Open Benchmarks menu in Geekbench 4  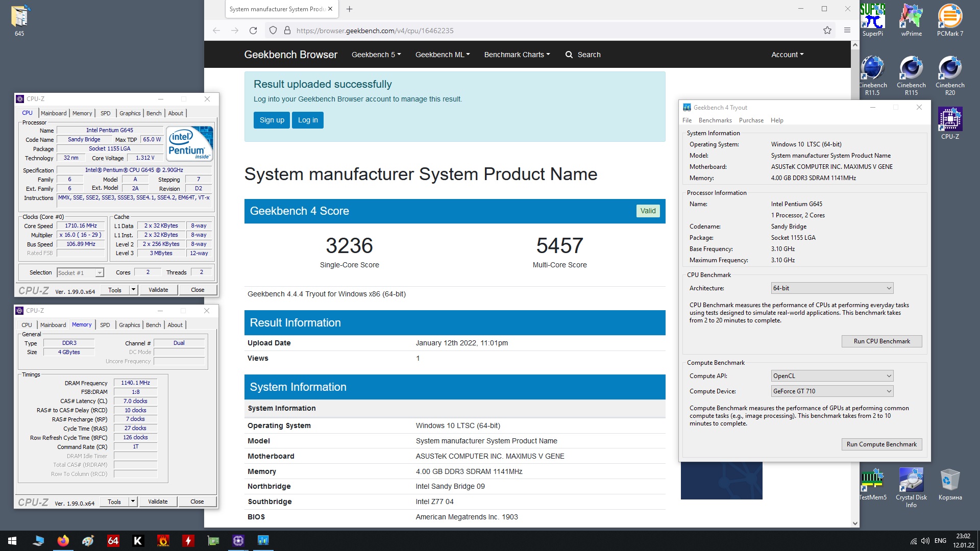(x=715, y=120)
